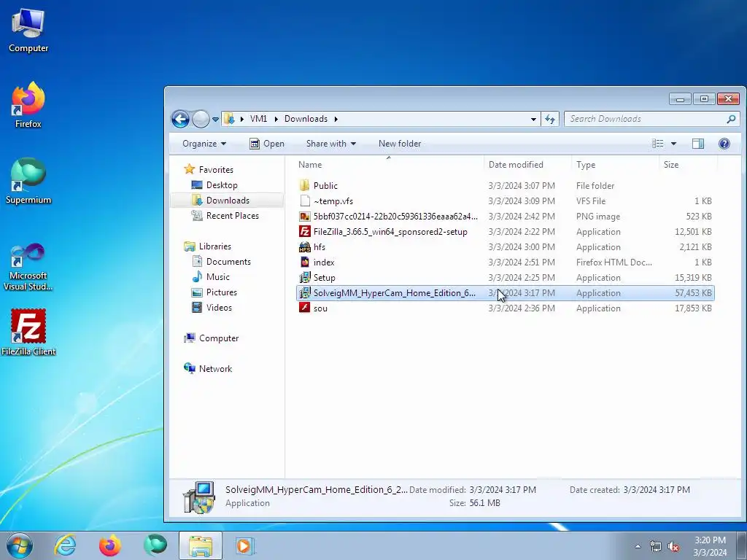
Task: Open the recent pages dropdown arrow
Action: [215, 120]
